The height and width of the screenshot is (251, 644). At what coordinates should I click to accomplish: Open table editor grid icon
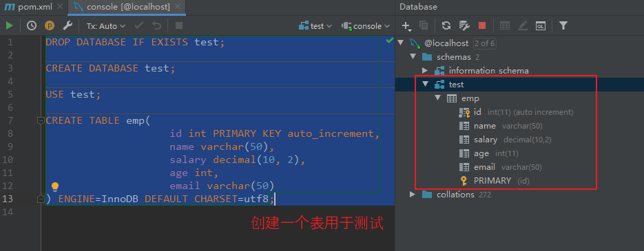coord(505,26)
